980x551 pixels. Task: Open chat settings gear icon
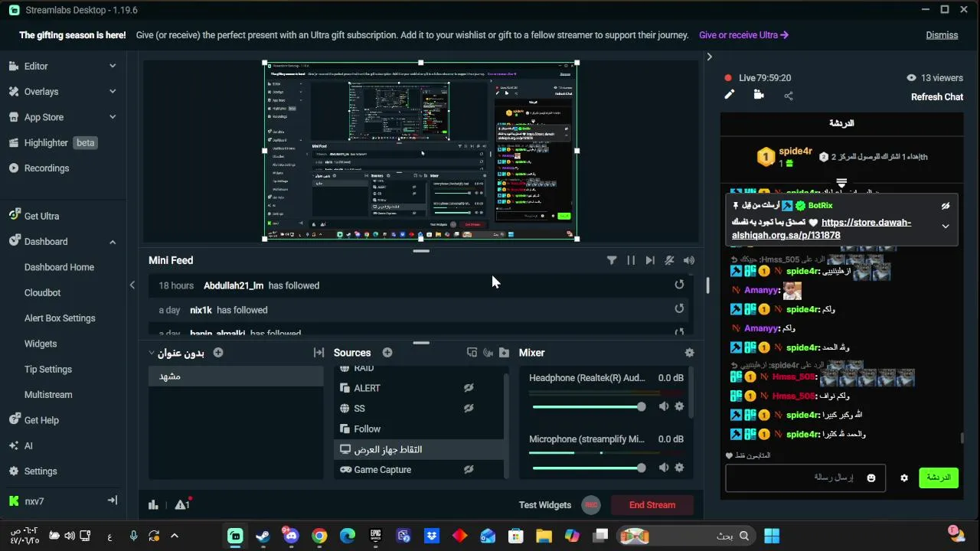coord(904,478)
